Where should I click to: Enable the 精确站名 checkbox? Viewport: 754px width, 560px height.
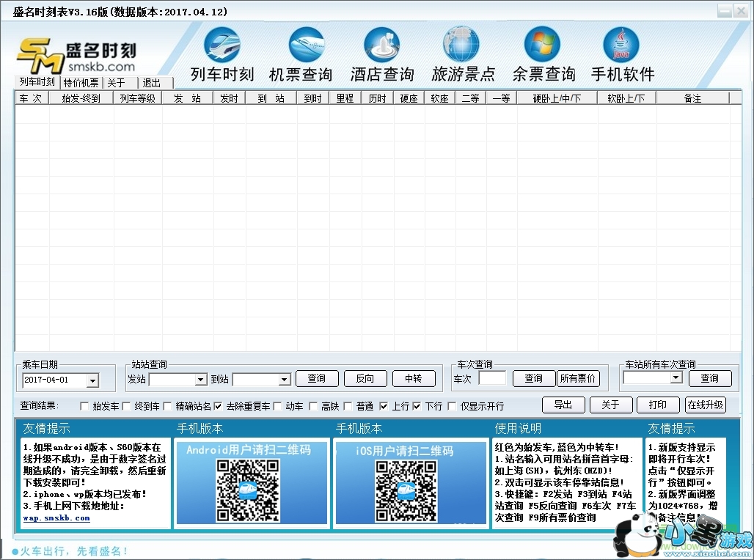[x=167, y=406]
